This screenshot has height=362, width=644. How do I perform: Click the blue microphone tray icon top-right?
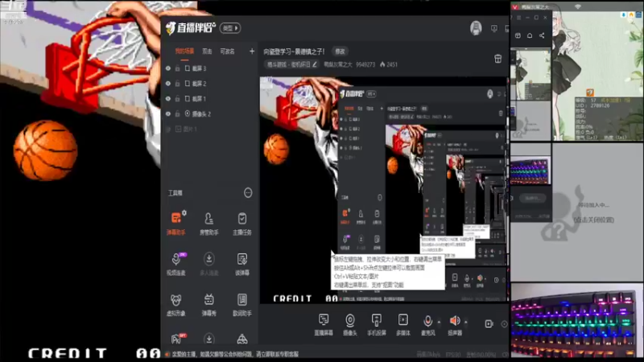pos(623,14)
